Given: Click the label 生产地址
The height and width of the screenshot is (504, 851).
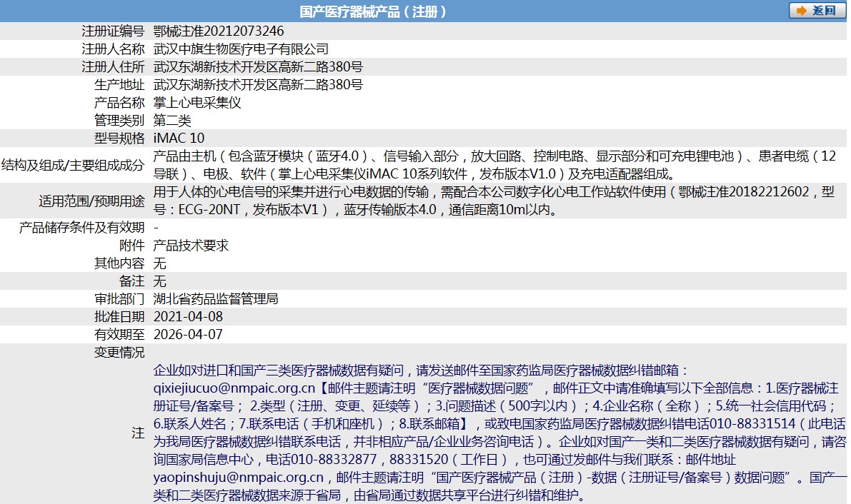Looking at the screenshot, I should (119, 85).
